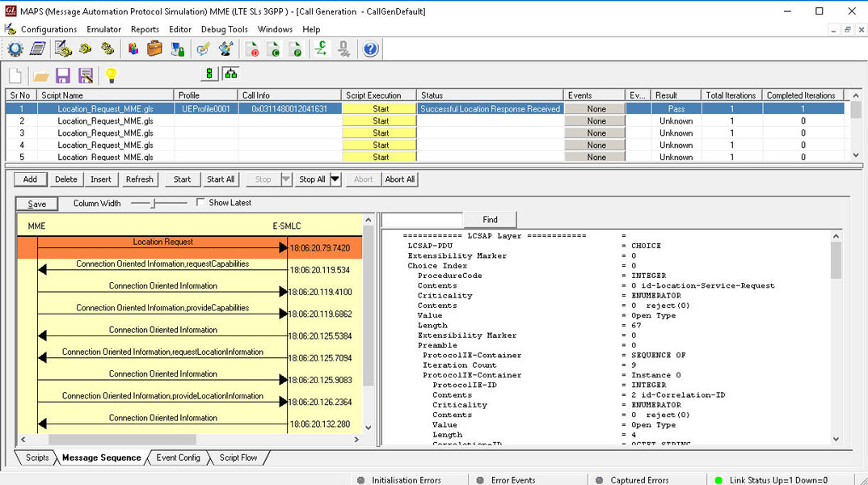Click the gray plug icon in the toolbar
Viewport: 868px width, 485px height.
343,49
